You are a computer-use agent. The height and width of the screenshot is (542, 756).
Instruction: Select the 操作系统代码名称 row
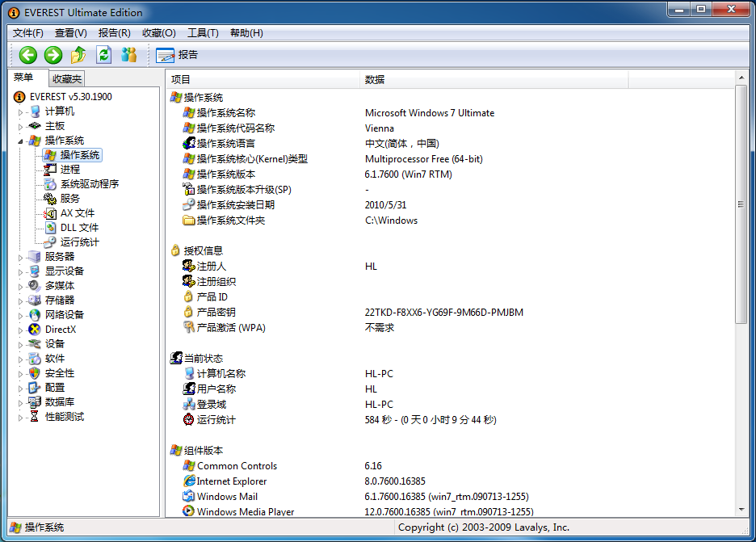[x=451, y=128]
